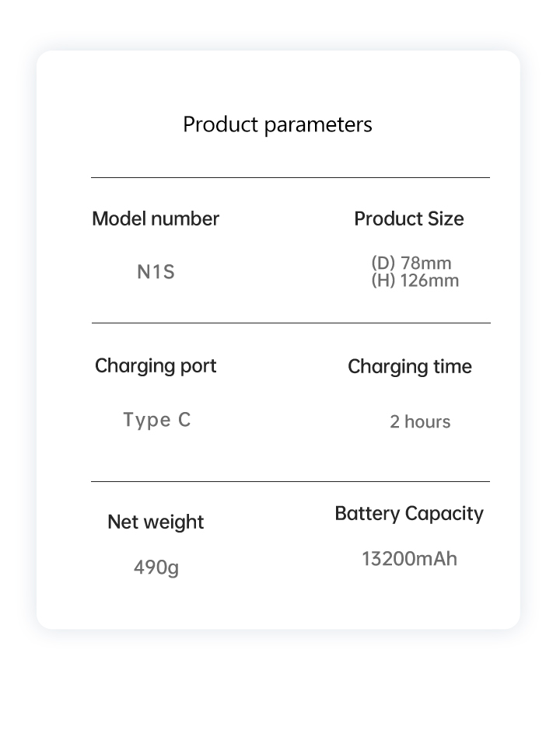
Task: Select the Model number label
Action: 156,218
